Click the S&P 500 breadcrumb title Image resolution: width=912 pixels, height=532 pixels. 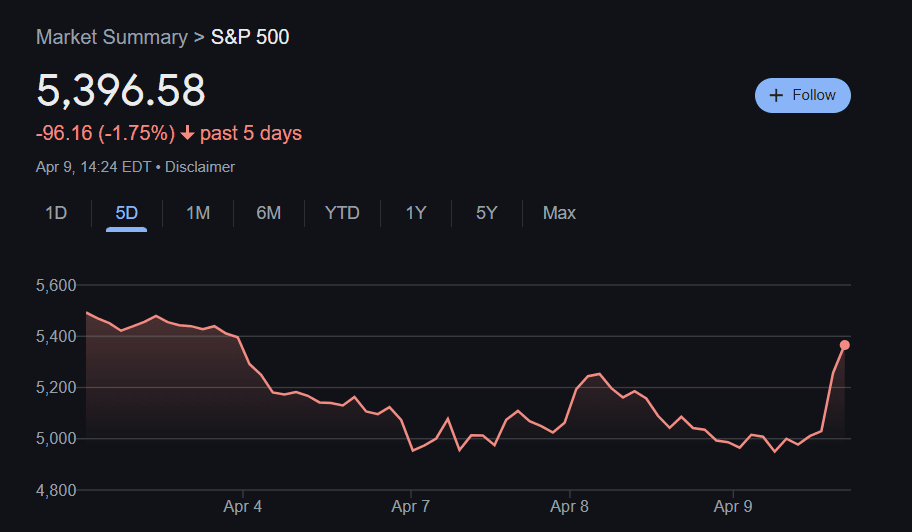(250, 38)
